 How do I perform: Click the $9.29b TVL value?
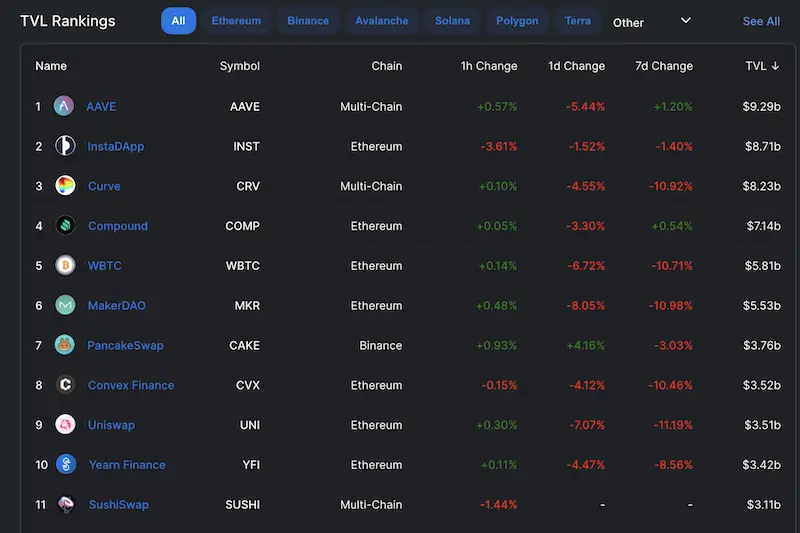[x=761, y=107]
